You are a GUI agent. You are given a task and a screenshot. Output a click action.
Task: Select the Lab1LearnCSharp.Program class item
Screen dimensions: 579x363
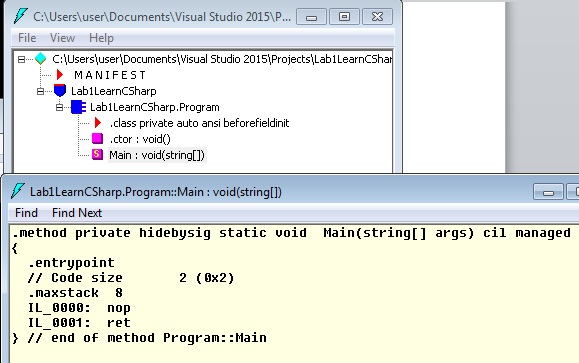tap(155, 107)
